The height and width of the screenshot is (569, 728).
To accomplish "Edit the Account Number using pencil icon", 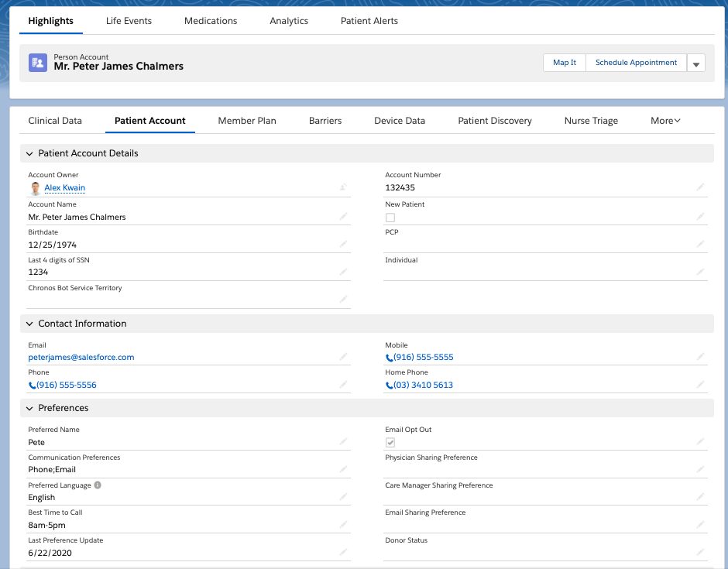I will tap(700, 187).
